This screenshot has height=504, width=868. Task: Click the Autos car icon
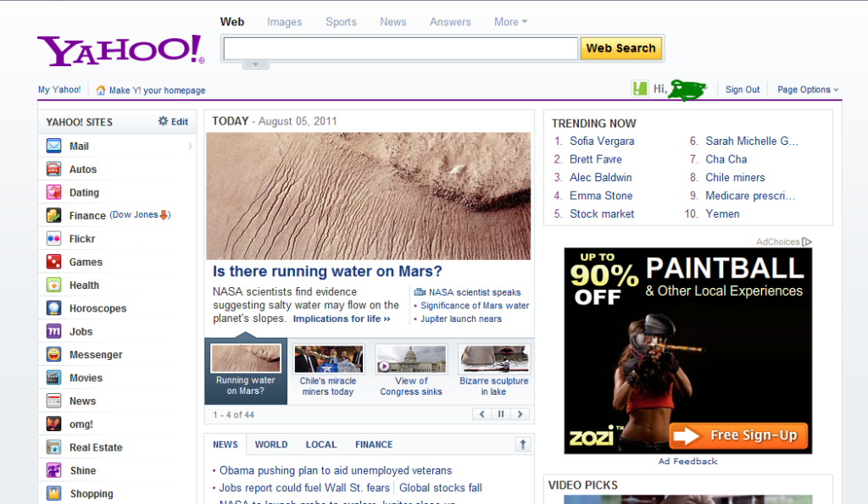click(53, 169)
